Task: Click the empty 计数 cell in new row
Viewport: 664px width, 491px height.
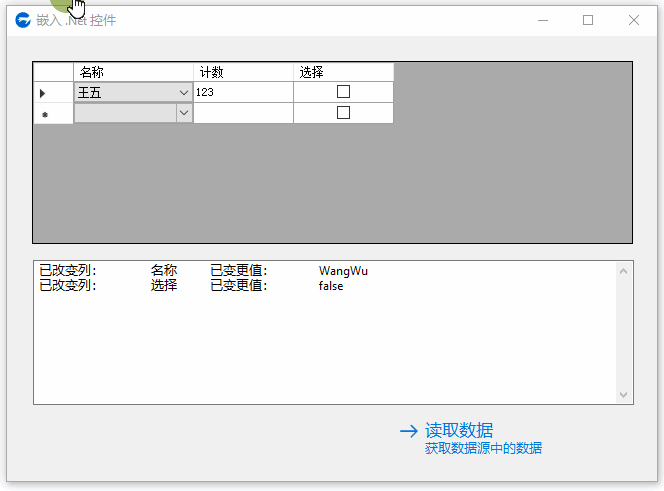Action: (x=243, y=113)
